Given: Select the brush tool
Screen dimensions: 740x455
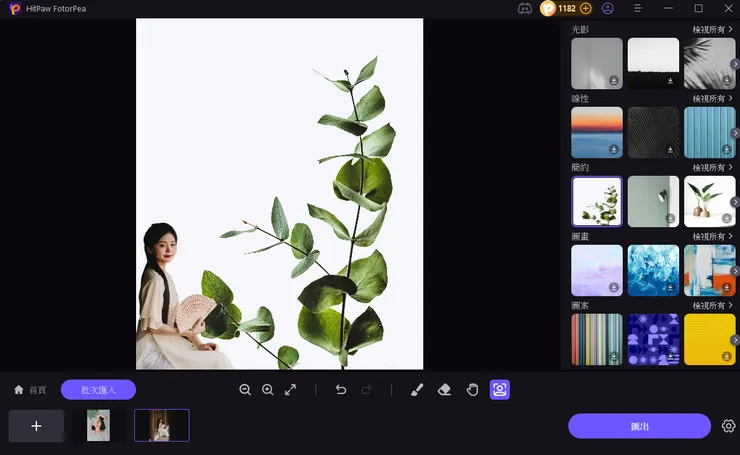Looking at the screenshot, I should [417, 390].
